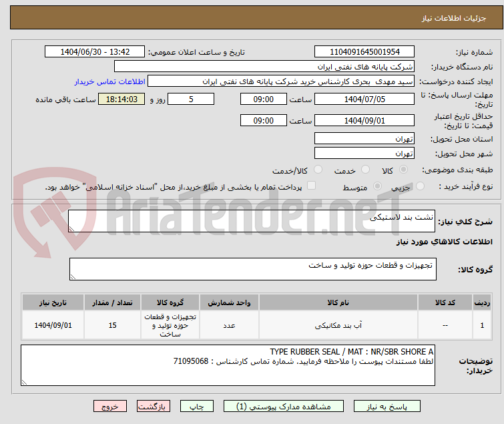
Task: Select the کالا radio button
Action: [x=403, y=170]
